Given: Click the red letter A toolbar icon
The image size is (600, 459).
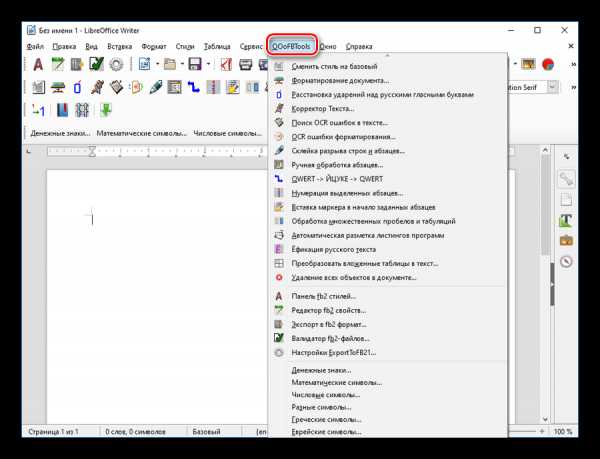Looking at the screenshot, I should tap(39, 65).
